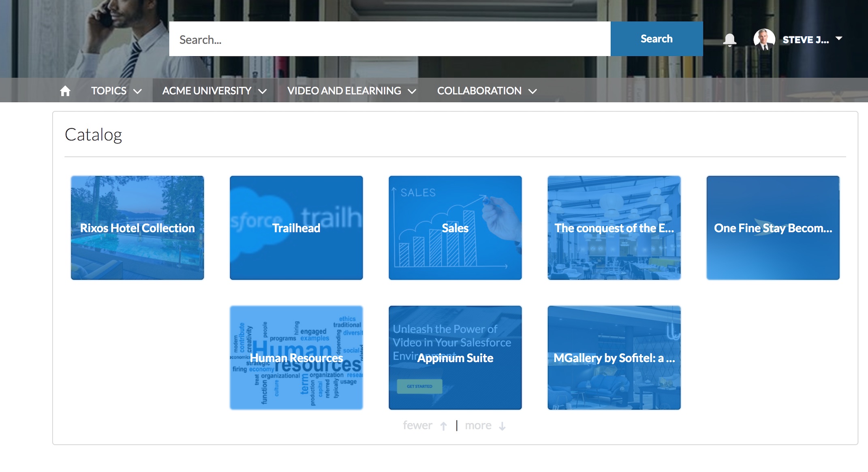Focus the Search text field

tap(389, 39)
